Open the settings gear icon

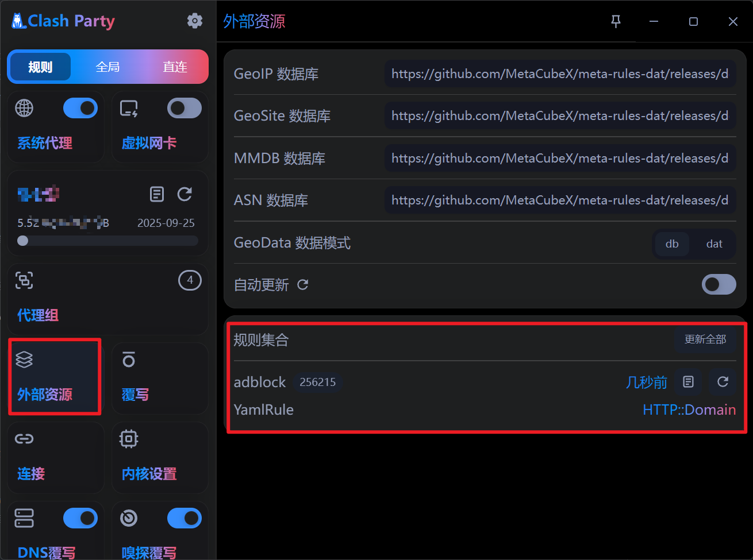coord(195,21)
